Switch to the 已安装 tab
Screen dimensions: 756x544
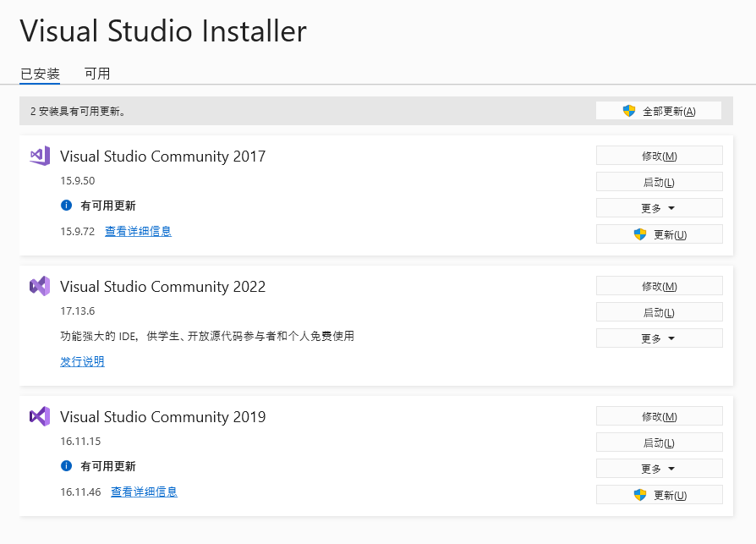point(40,74)
